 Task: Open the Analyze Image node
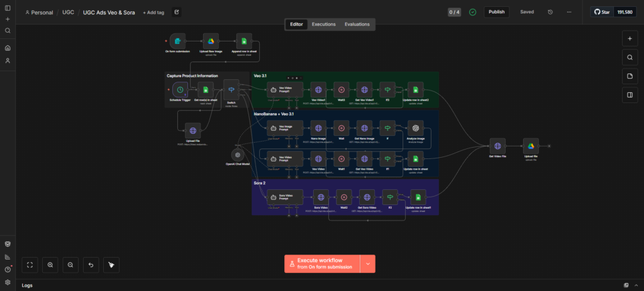416,128
